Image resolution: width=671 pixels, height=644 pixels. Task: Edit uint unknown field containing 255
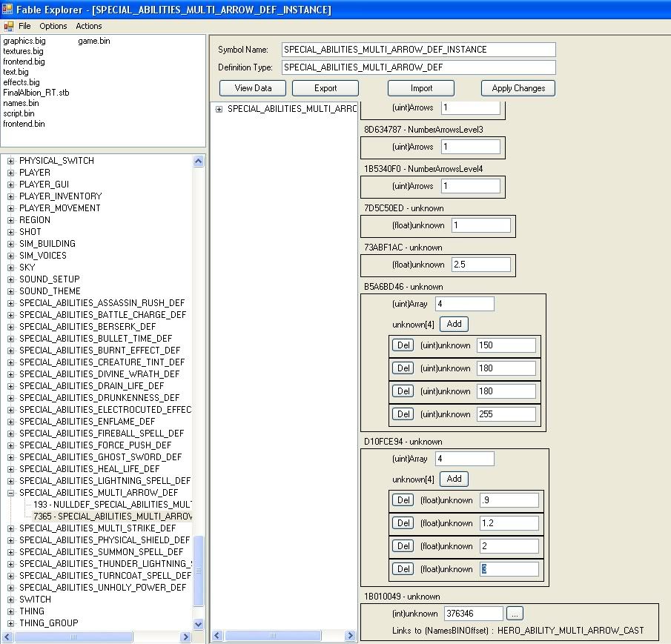point(506,414)
